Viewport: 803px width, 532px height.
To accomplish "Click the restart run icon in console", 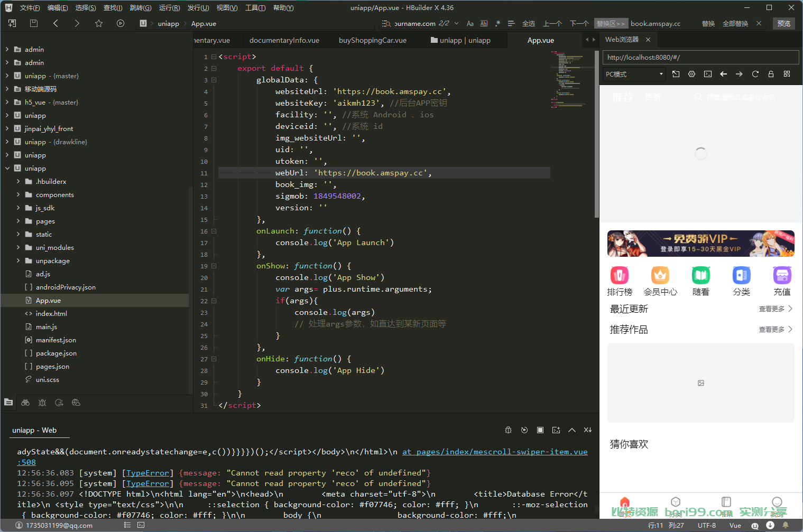I will 524,430.
